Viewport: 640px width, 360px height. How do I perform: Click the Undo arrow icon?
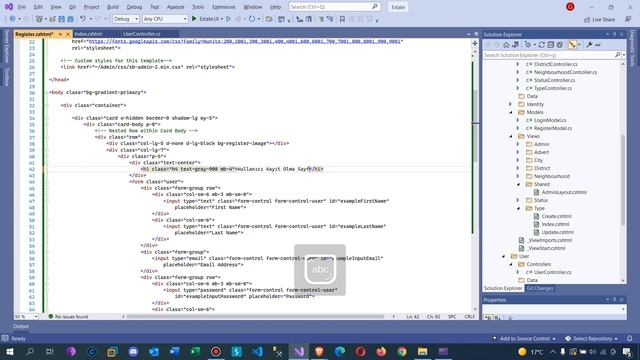pyautogui.click(x=83, y=19)
